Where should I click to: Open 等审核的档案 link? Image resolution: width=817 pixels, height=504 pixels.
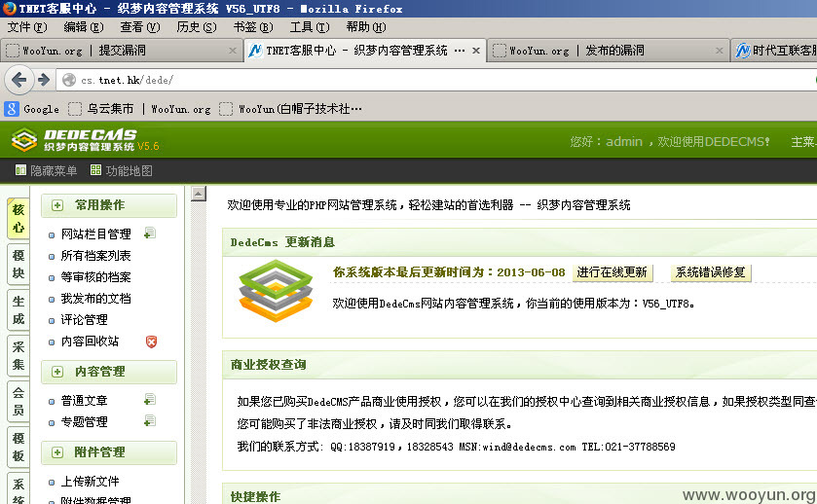pyautogui.click(x=95, y=277)
